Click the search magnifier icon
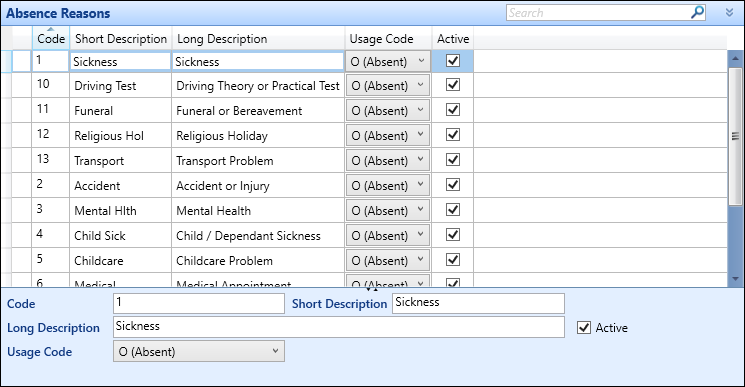745x387 pixels. tap(697, 12)
